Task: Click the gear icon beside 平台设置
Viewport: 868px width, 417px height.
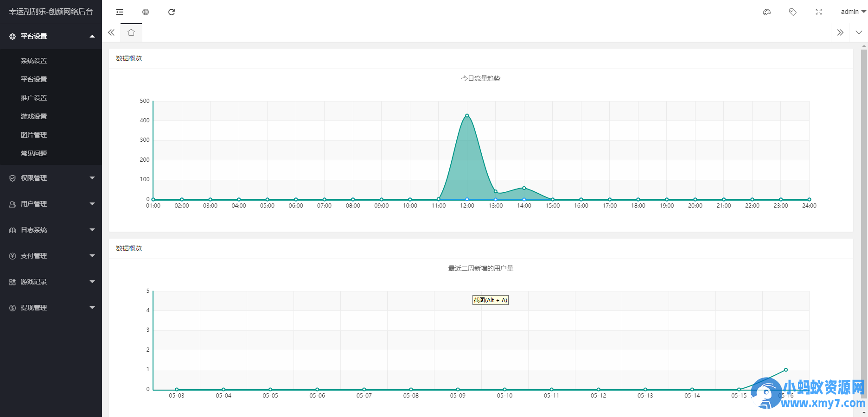Action: pos(13,36)
